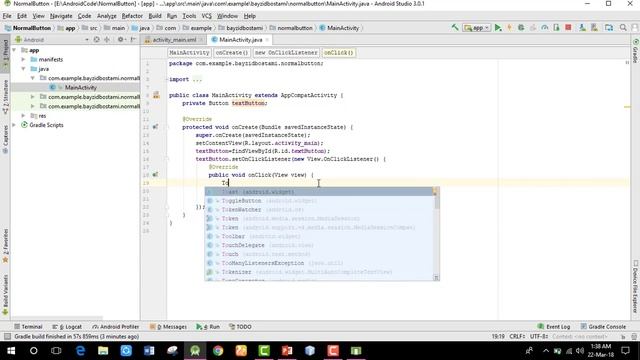Image resolution: width=640 pixels, height=360 pixels.
Task: Open Google Chrome from taskbar
Action: (218, 351)
